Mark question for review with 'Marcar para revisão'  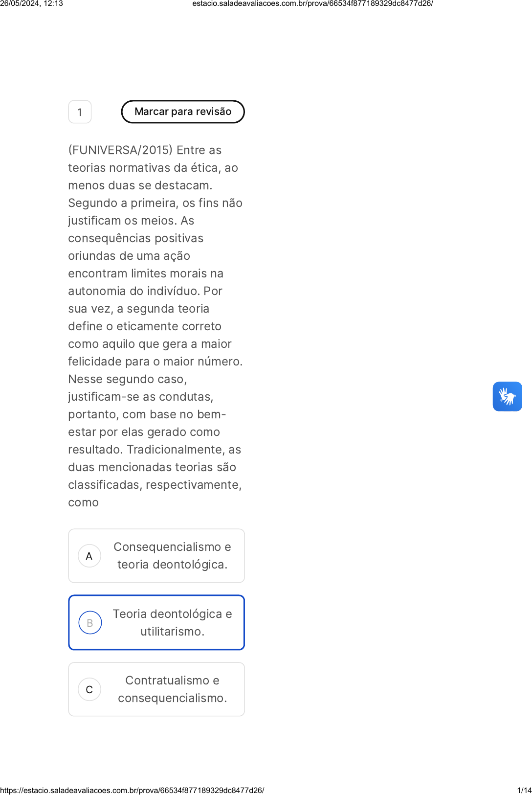tap(183, 112)
